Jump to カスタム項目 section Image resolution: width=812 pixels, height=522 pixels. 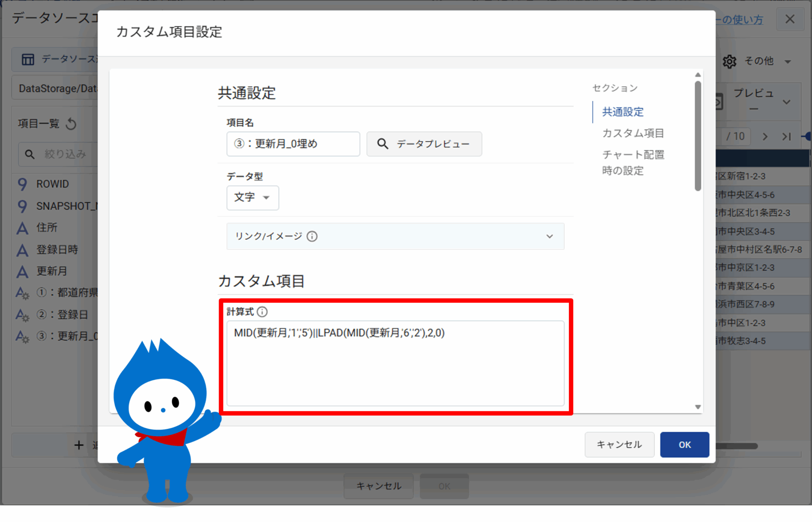click(632, 133)
